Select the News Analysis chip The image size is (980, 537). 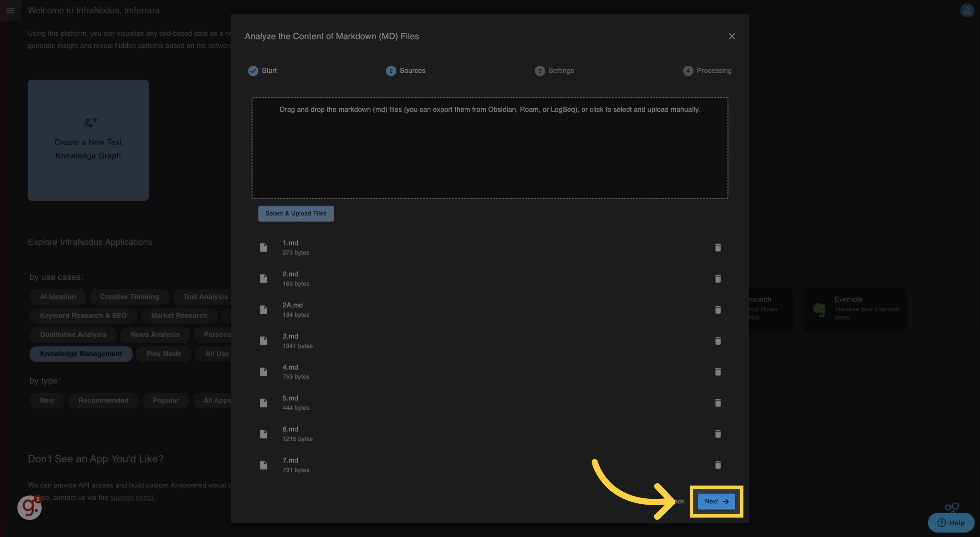tap(155, 334)
